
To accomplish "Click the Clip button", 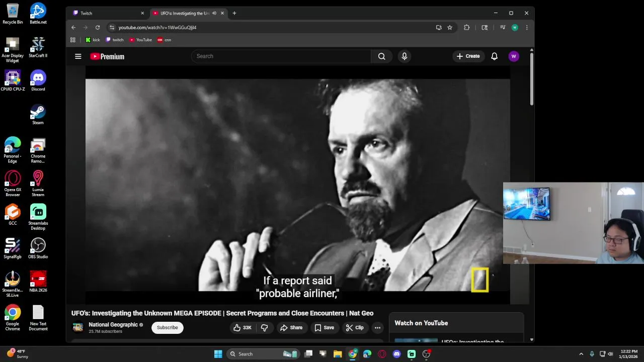I will pos(355,328).
